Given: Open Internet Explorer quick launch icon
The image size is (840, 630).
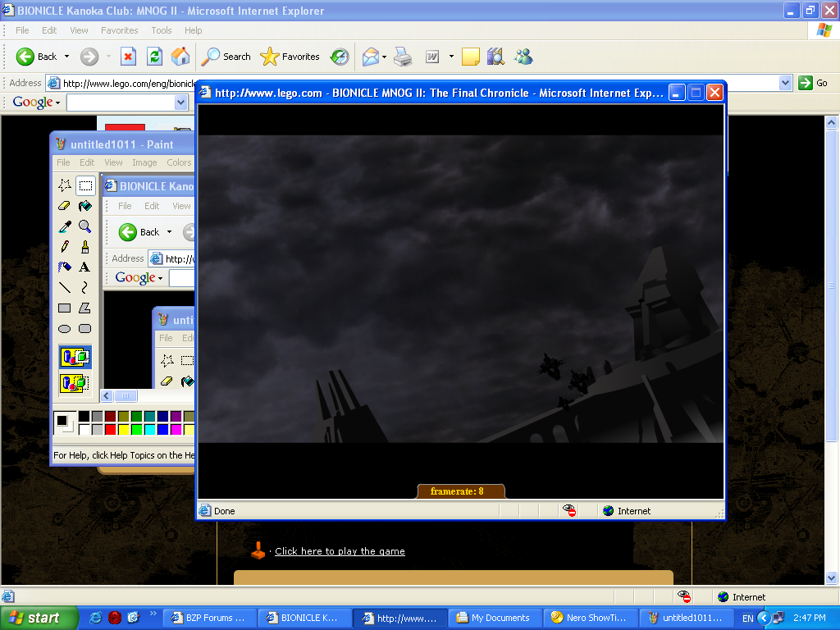Looking at the screenshot, I should tap(95, 618).
